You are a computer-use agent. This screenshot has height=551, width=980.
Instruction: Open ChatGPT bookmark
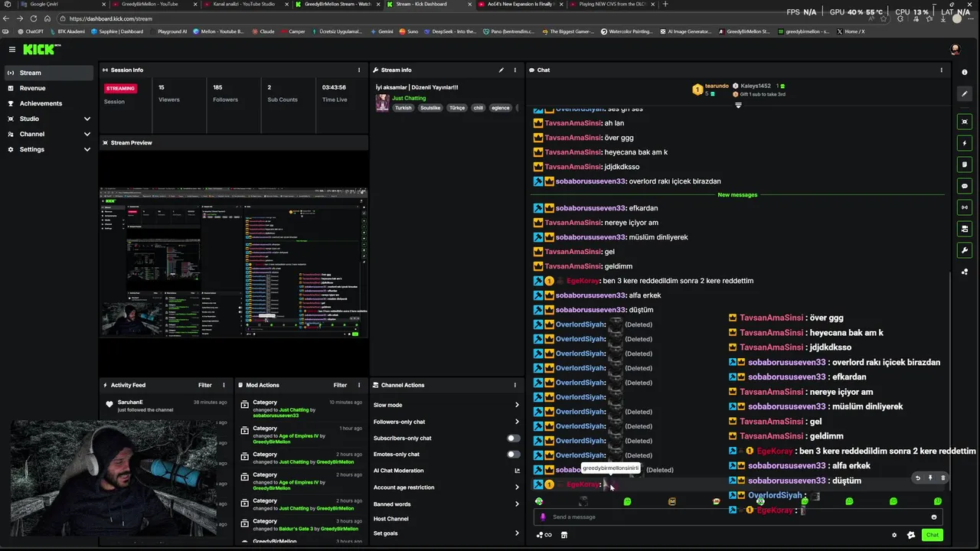coord(31,31)
